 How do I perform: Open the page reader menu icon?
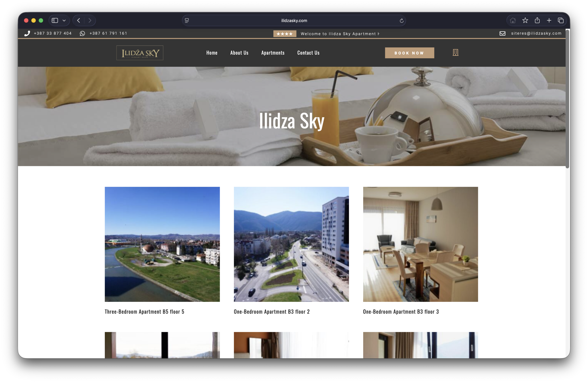[187, 20]
